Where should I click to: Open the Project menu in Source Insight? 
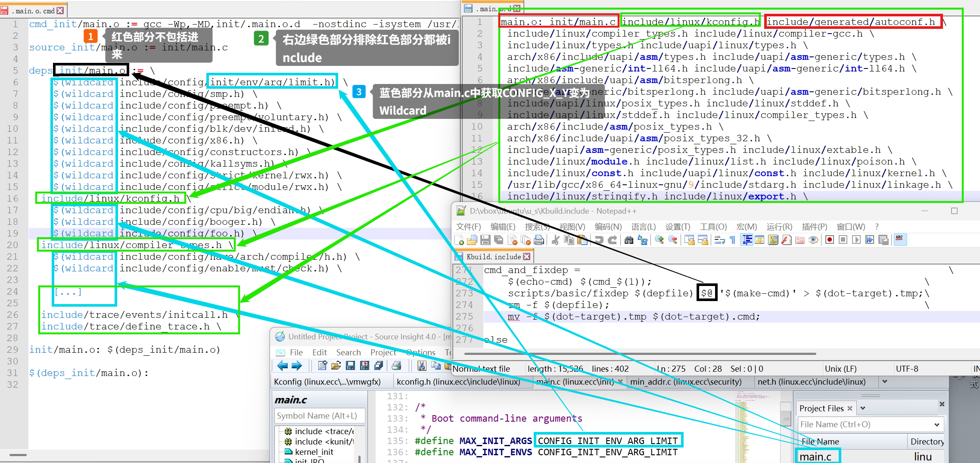(383, 352)
